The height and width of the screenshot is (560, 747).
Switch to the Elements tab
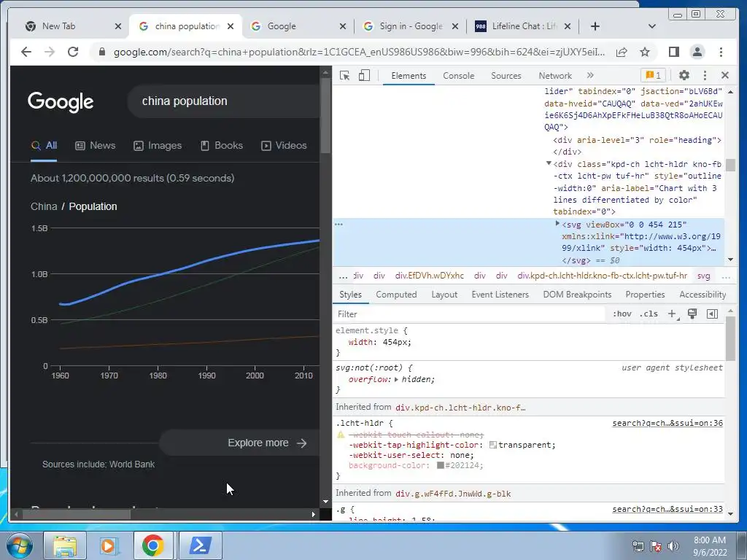409,76
